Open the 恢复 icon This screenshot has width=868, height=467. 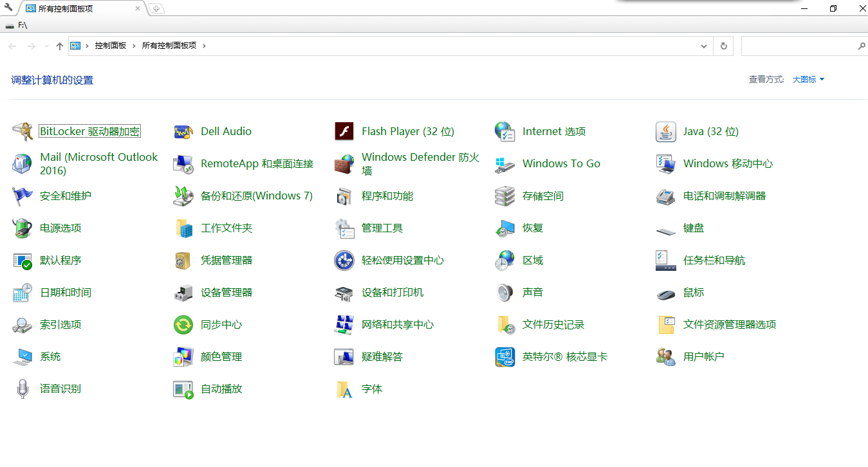coord(505,228)
